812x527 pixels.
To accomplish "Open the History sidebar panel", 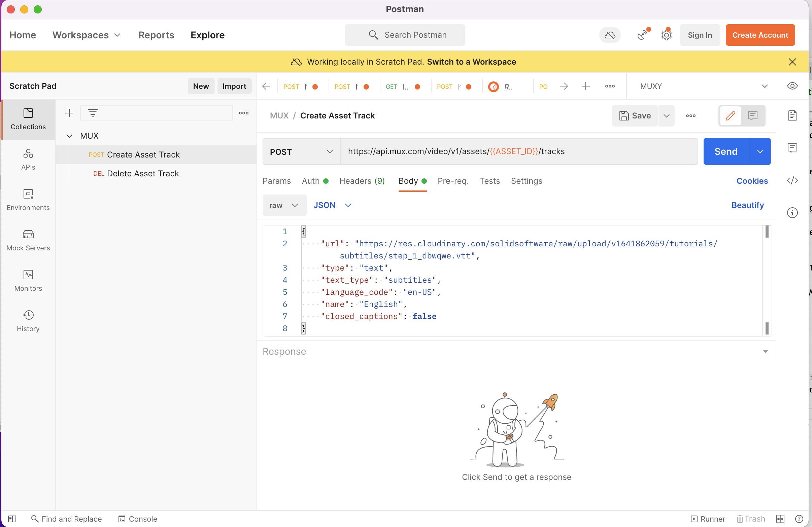I will [x=28, y=321].
